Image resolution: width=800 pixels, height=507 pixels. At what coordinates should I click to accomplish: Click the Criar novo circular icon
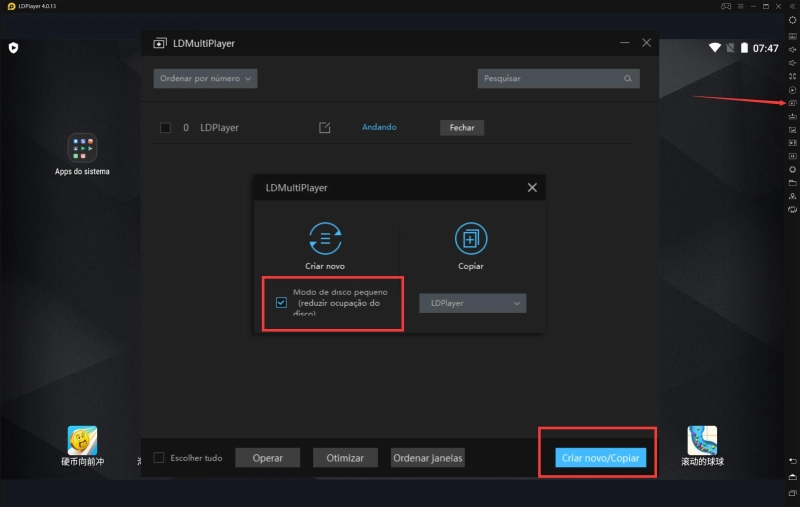325,238
